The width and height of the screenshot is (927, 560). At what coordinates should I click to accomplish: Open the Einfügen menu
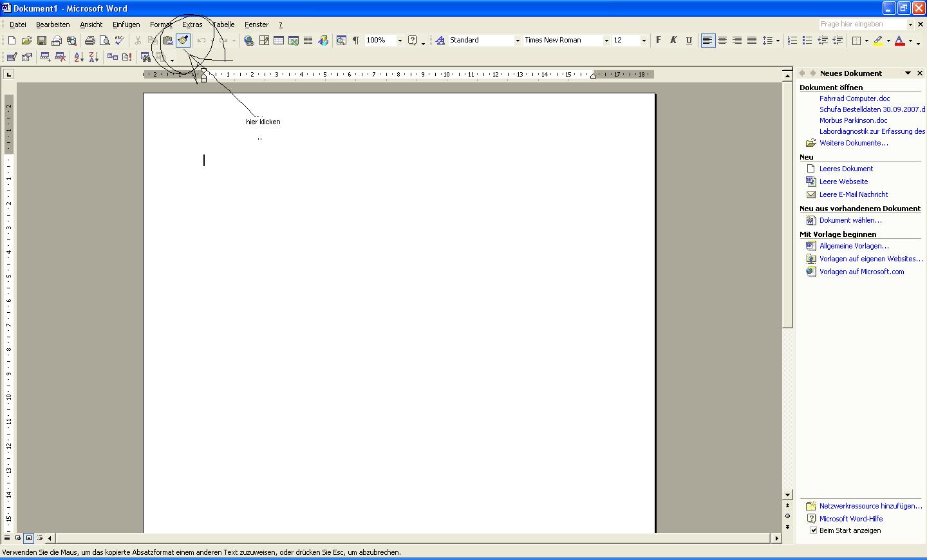[126, 24]
